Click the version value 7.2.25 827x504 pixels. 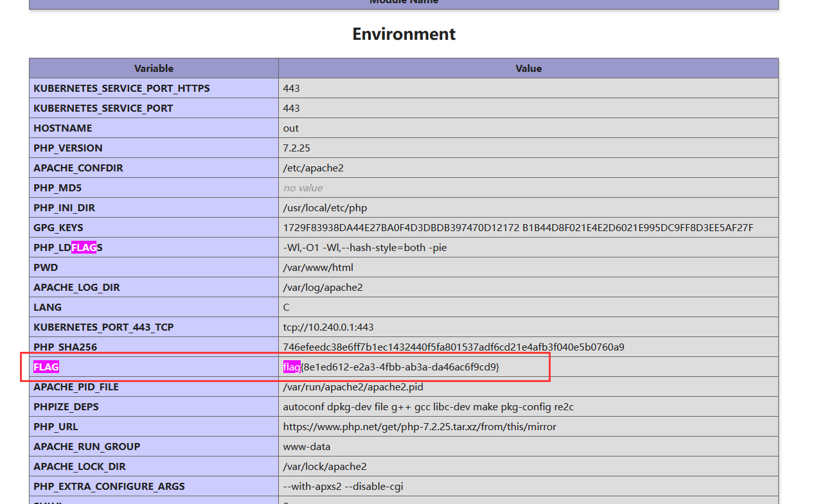(296, 148)
